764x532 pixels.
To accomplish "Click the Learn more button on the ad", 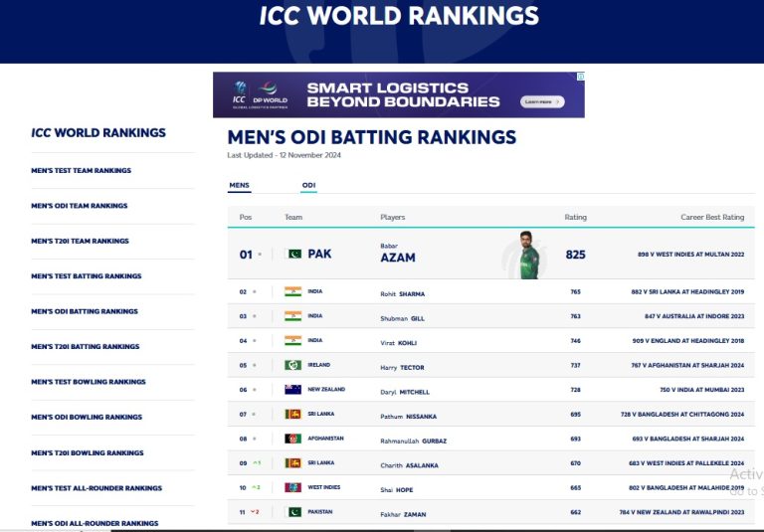I will (x=542, y=101).
